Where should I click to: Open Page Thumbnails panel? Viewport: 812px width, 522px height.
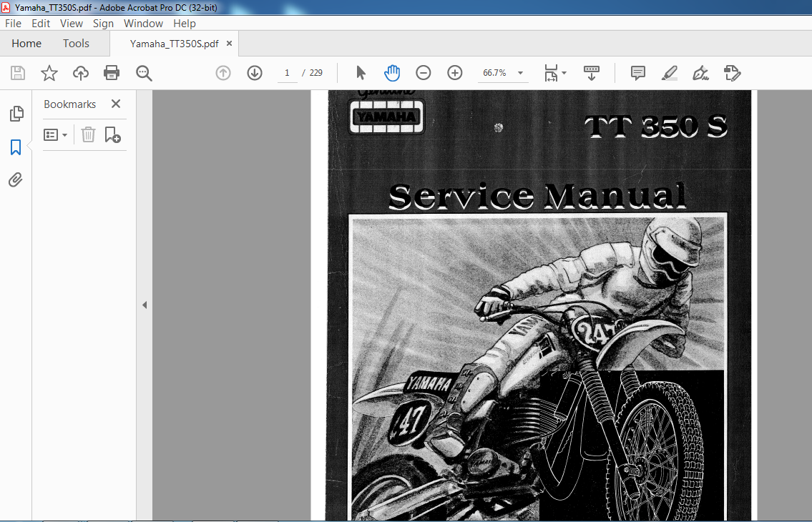pyautogui.click(x=16, y=114)
